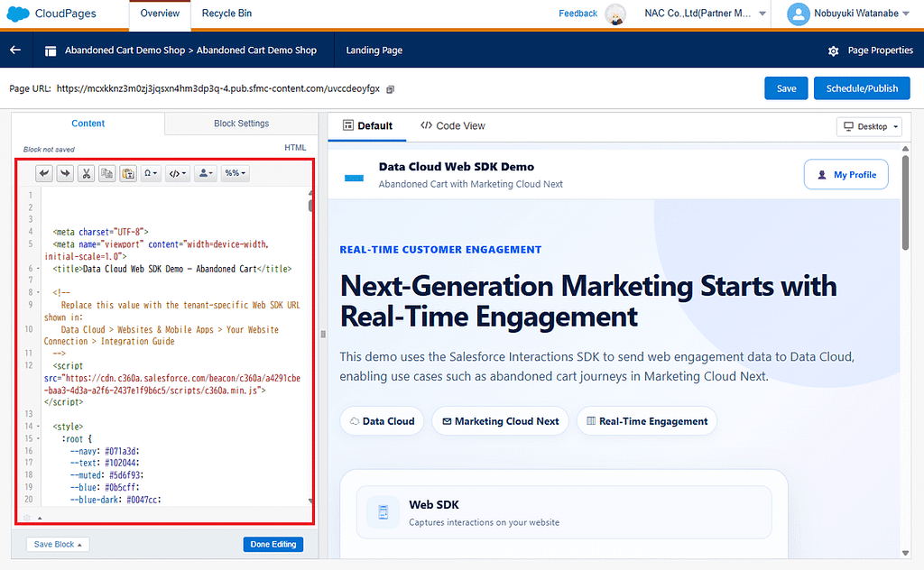Click the undo arrow in editor toolbar
This screenshot has height=570, width=924.
[x=44, y=173]
